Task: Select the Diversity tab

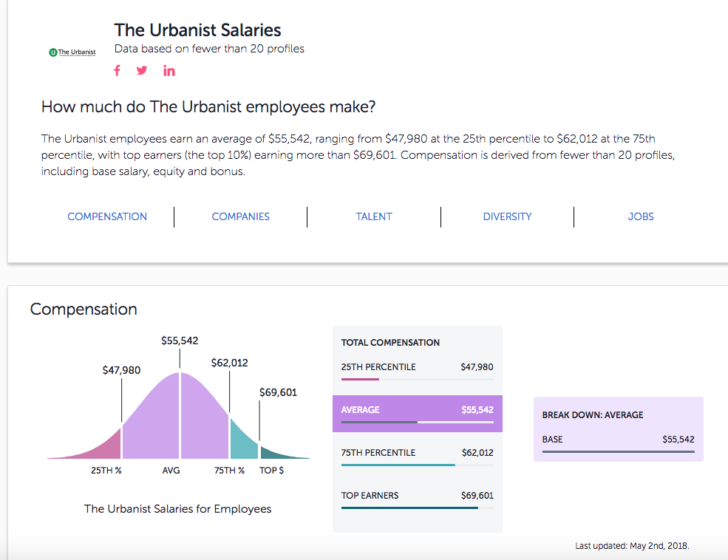Action: [x=507, y=216]
